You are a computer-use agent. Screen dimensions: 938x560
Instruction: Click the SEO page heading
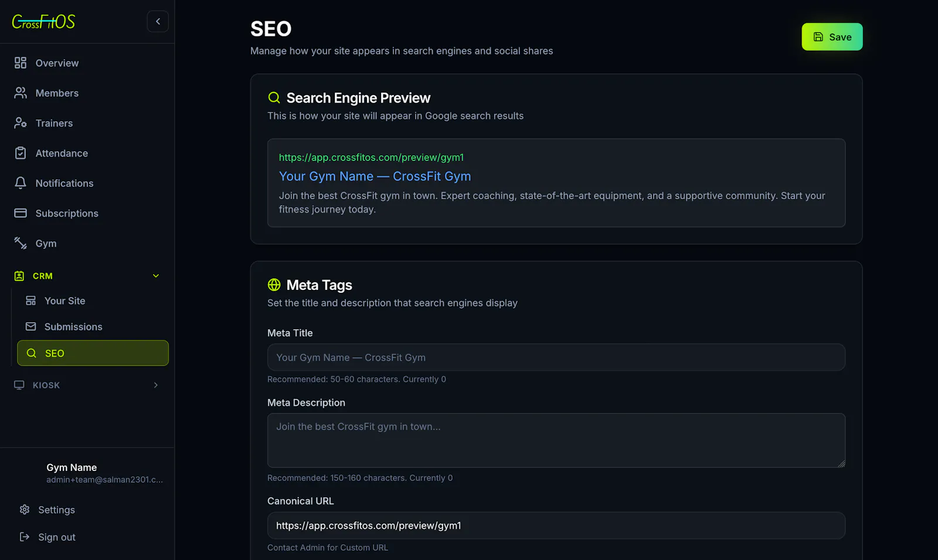(x=271, y=29)
